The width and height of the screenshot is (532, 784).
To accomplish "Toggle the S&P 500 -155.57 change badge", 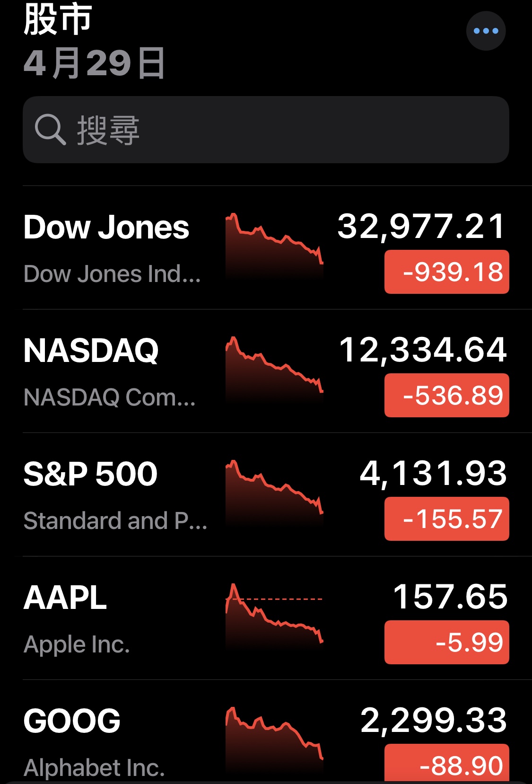I will 447,519.
